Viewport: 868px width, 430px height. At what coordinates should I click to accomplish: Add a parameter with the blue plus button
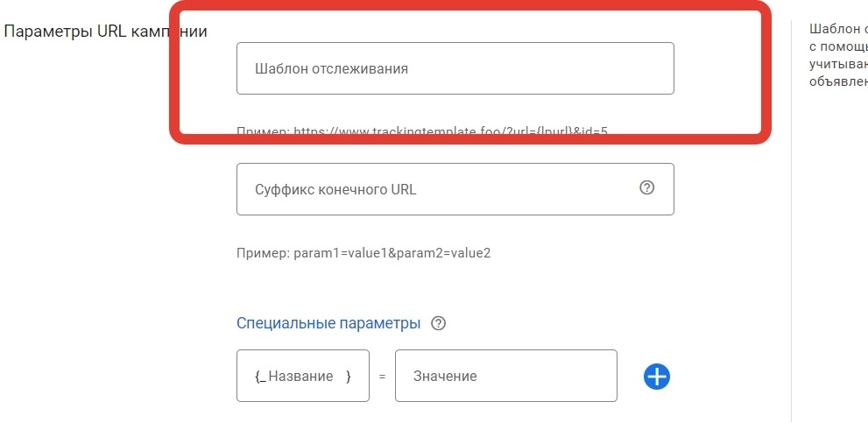657,377
